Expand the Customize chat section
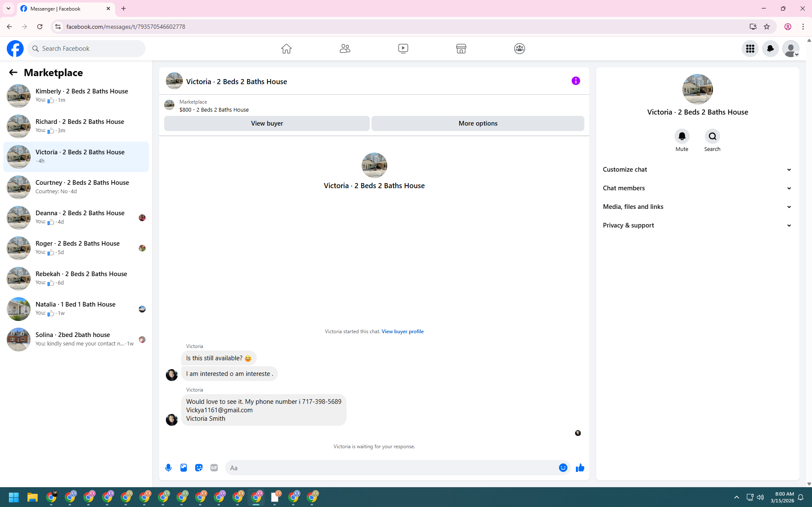Viewport: 812px width, 507px height. pos(697,170)
